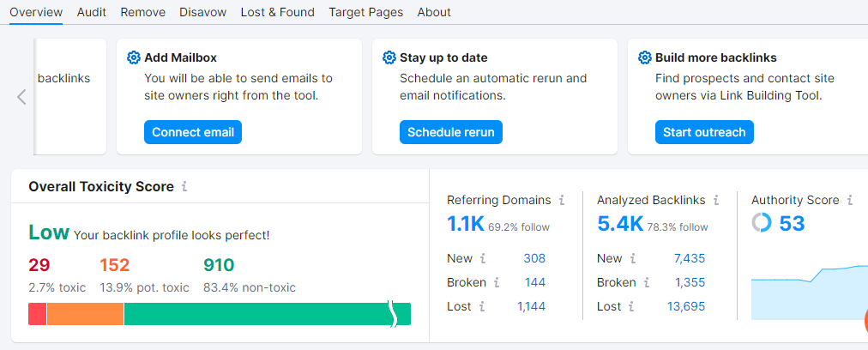Open the Overall Toxicity Score info icon

(184, 187)
